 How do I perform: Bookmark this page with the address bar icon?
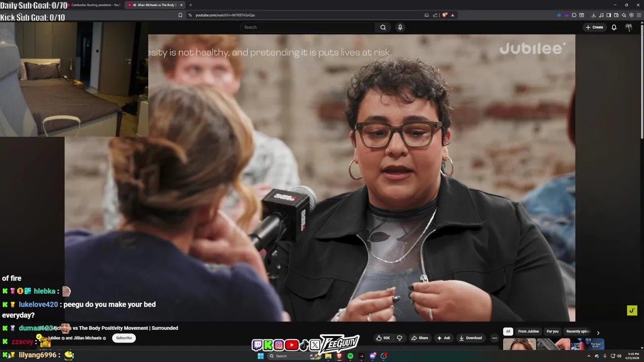point(180,15)
